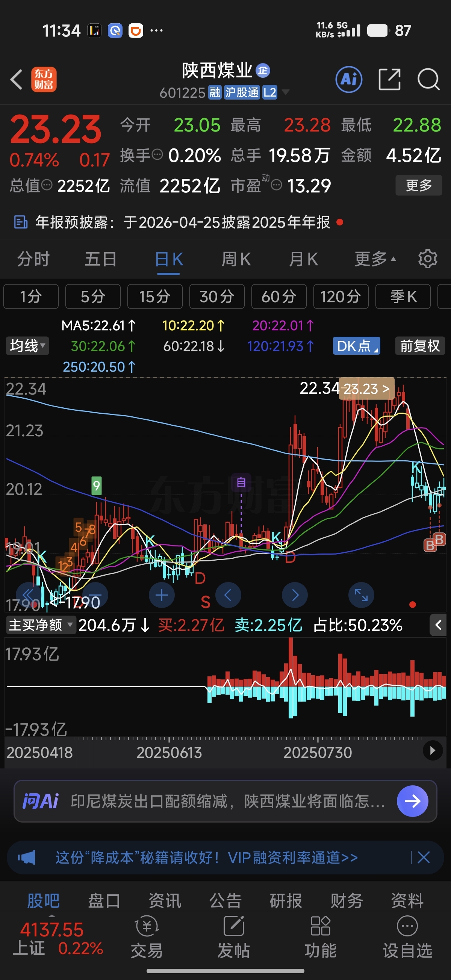The height and width of the screenshot is (980, 451).
Task: Toggle 前复权 price adjustment
Action: [420, 346]
